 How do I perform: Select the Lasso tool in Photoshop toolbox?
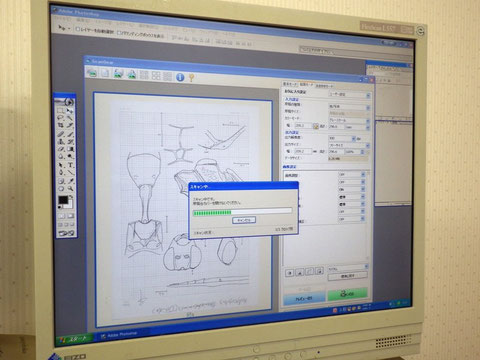(61, 118)
